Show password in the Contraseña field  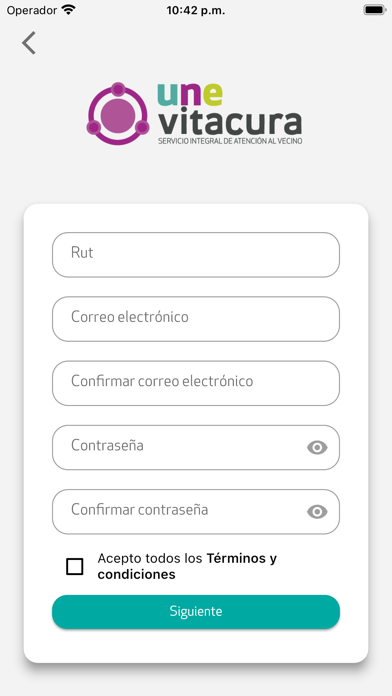pos(317,447)
